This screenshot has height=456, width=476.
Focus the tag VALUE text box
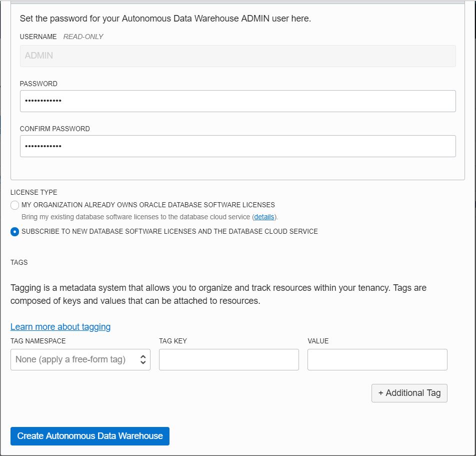coord(377,359)
